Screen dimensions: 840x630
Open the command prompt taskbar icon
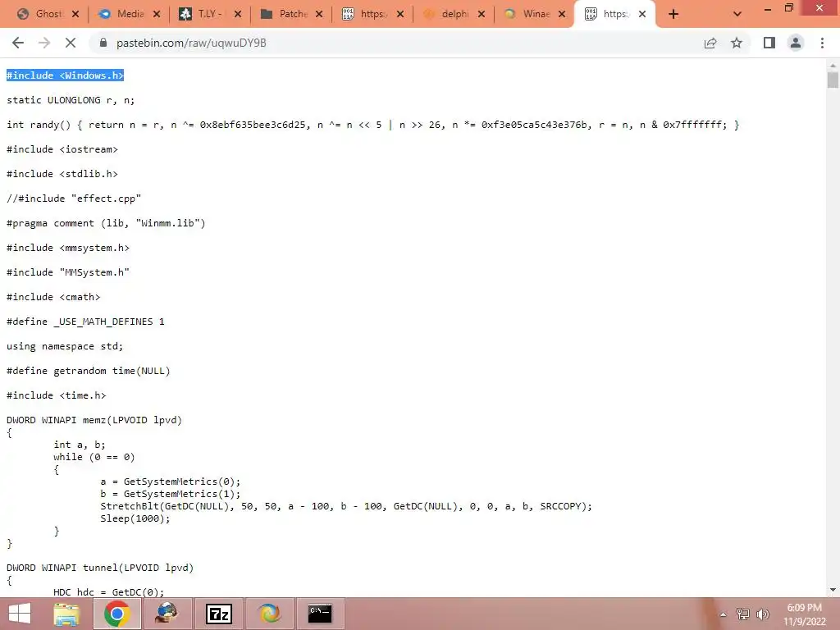coord(320,614)
